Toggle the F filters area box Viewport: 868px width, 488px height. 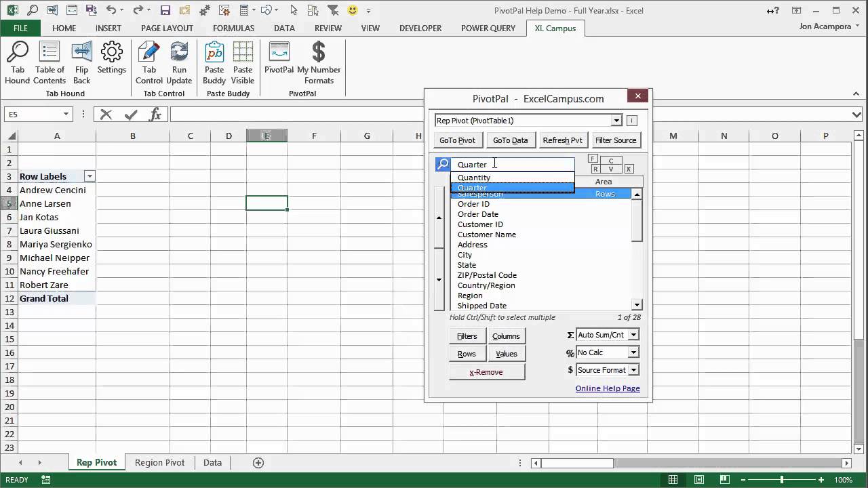(593, 159)
